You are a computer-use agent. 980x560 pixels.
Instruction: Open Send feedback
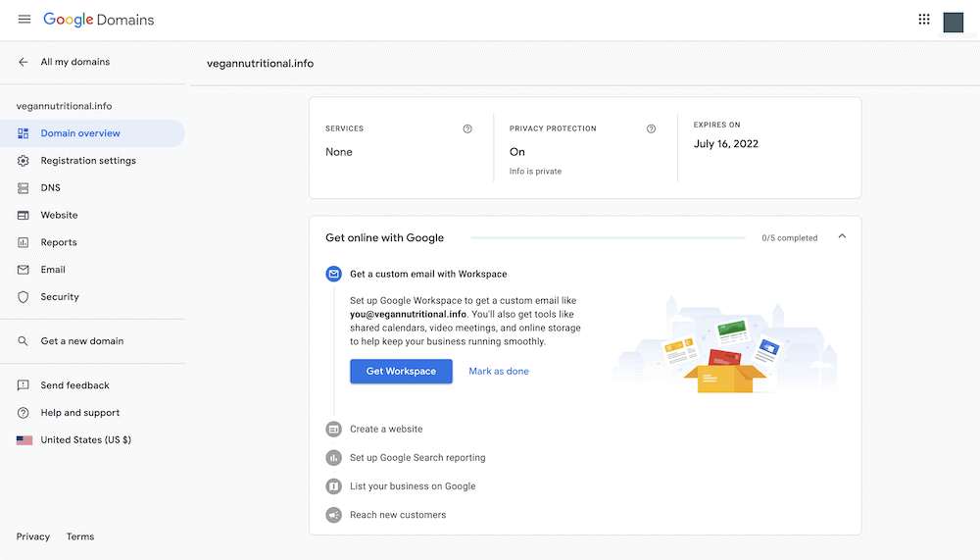click(x=92, y=385)
